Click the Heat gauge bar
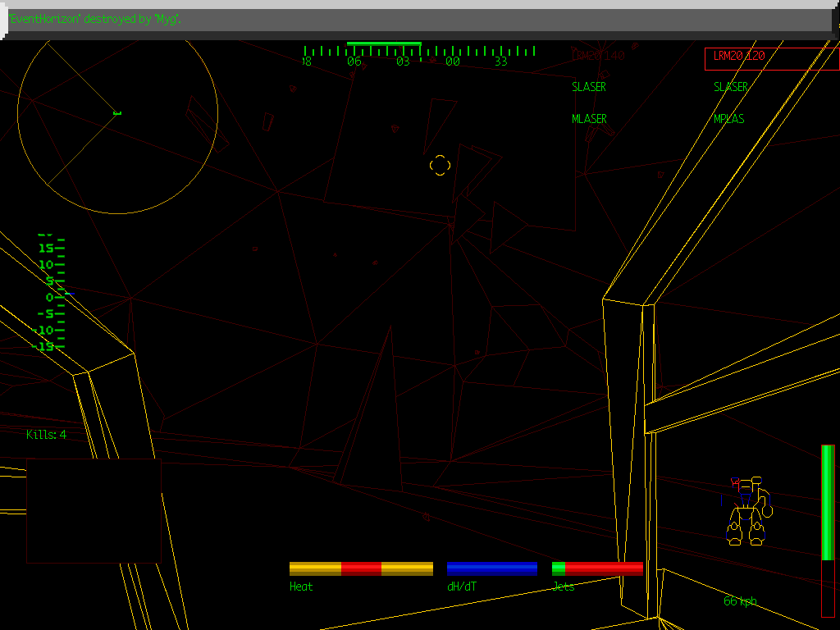Viewport: 840px width, 630px height. click(x=361, y=568)
